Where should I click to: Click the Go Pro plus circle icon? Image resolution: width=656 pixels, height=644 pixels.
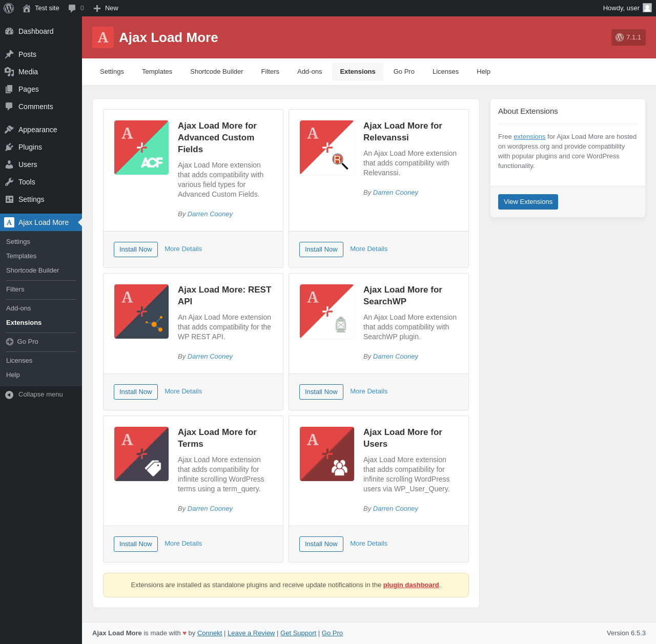click(10, 342)
